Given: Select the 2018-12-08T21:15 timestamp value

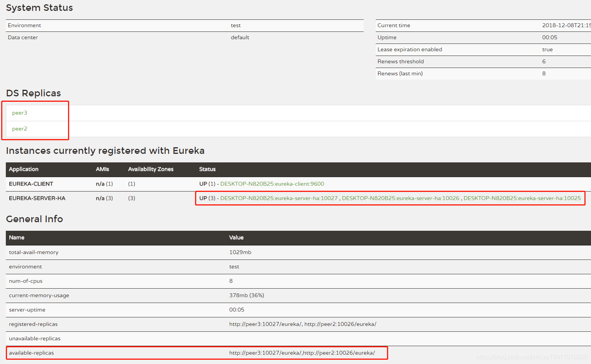Looking at the screenshot, I should coord(566,25).
